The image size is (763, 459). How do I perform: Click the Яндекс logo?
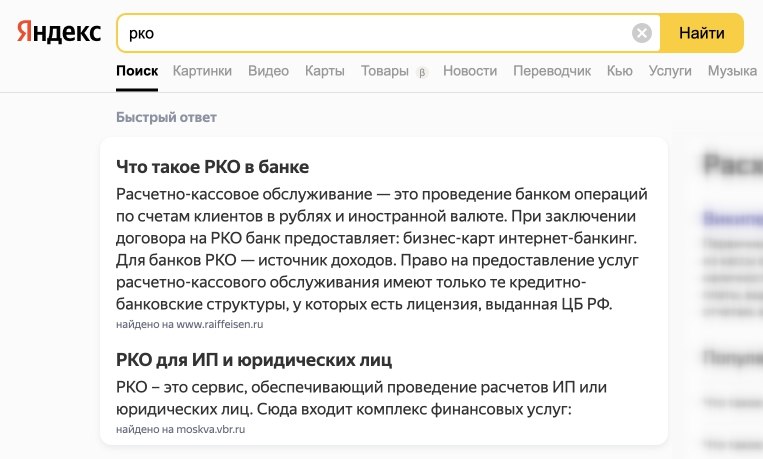(x=59, y=33)
